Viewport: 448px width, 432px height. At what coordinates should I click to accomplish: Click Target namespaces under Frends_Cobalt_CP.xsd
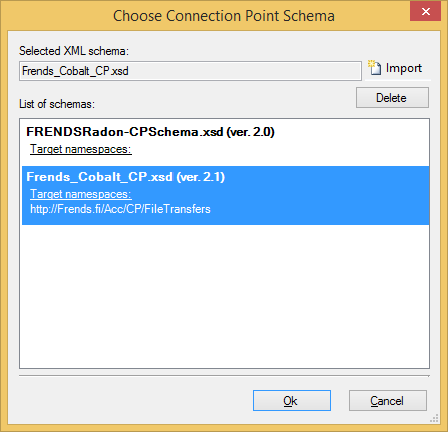[81, 194]
